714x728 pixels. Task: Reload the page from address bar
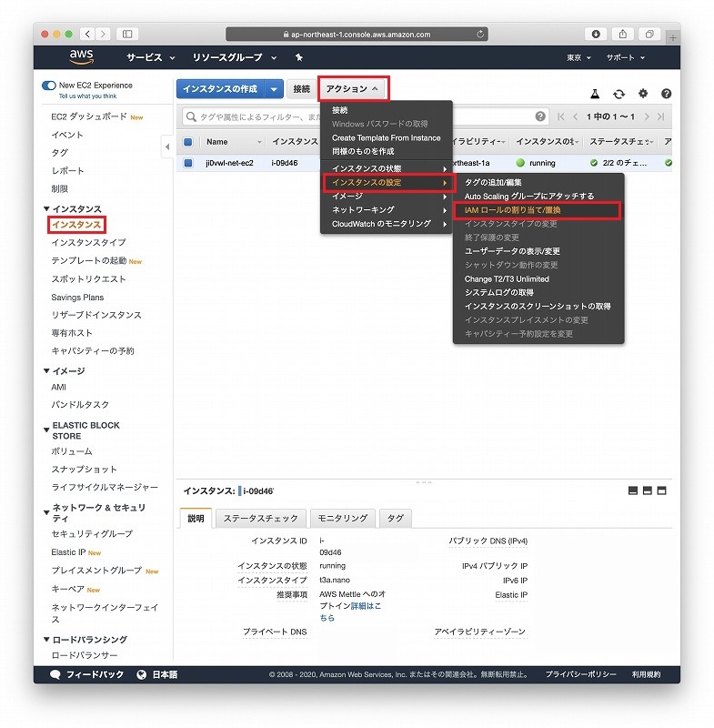480,34
